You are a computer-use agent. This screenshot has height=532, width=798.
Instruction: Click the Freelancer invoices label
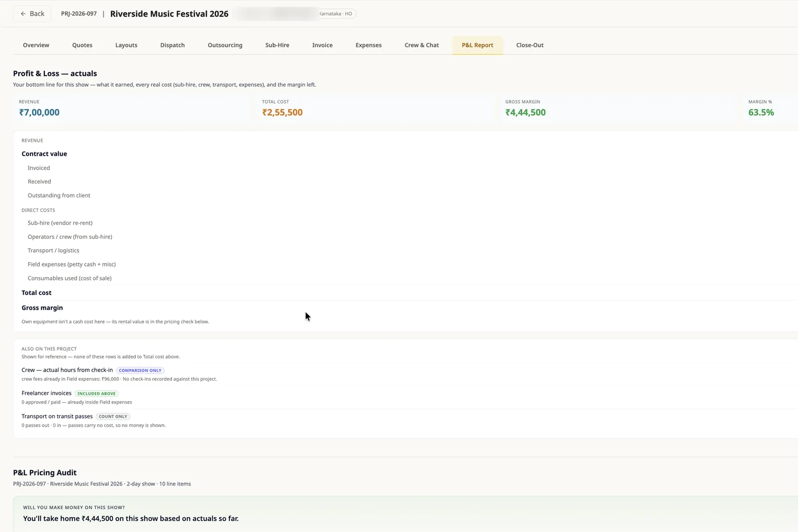coord(47,393)
